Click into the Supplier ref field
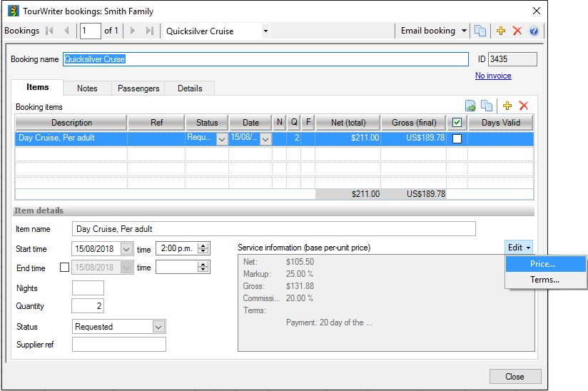This screenshot has height=391, width=588. pyautogui.click(x=119, y=345)
